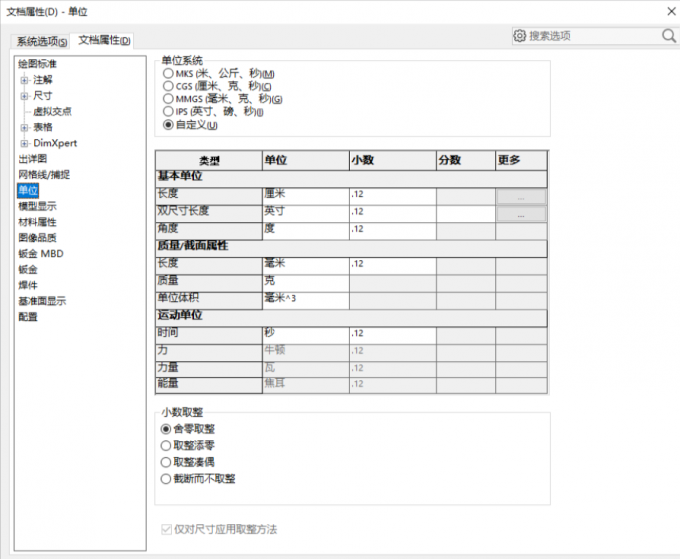
Task: Click the search magnifier icon
Action: pyautogui.click(x=669, y=36)
